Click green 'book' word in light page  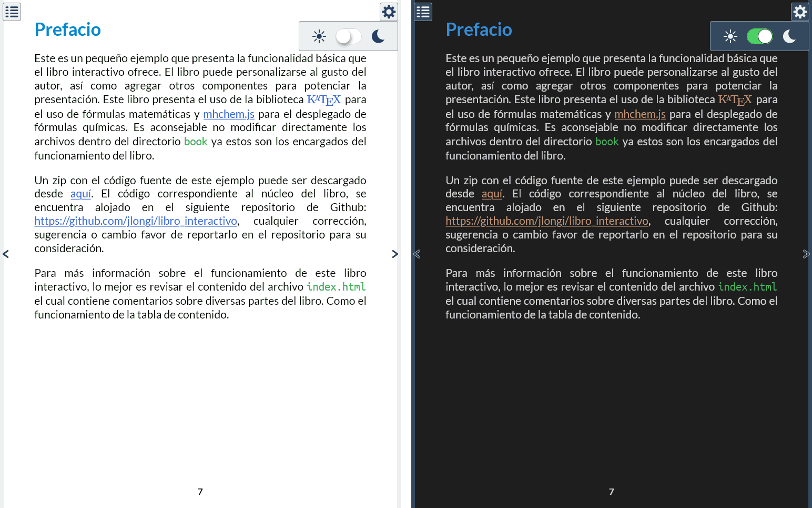tap(196, 142)
